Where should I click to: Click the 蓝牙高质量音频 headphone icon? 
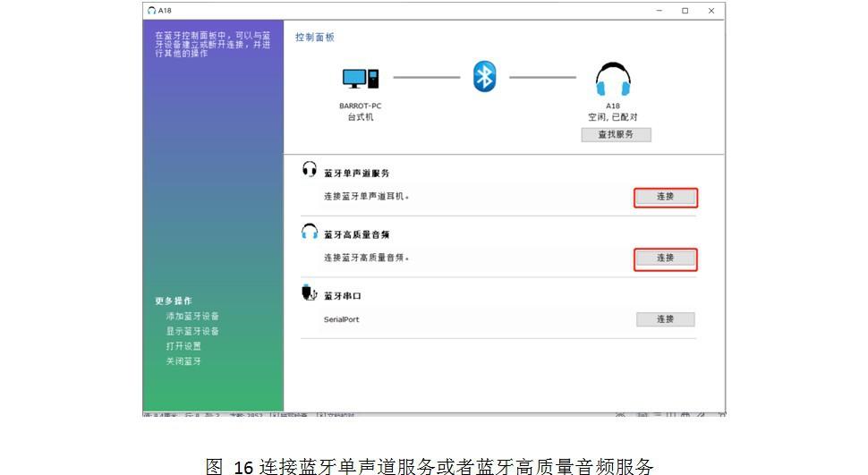(x=310, y=232)
